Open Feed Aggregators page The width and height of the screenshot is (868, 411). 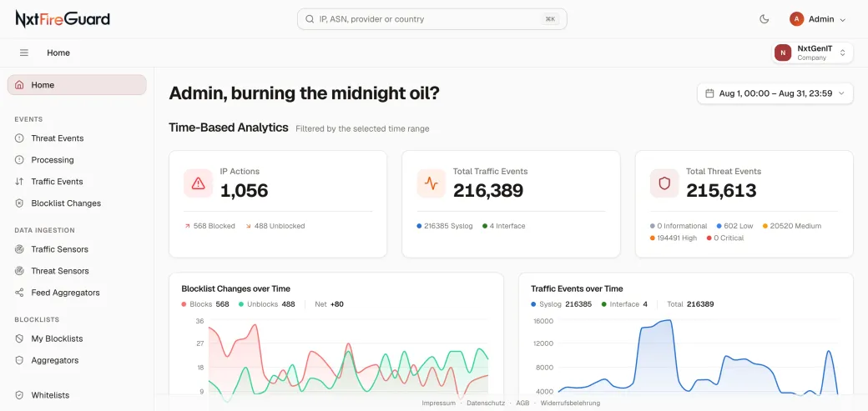tap(77, 293)
